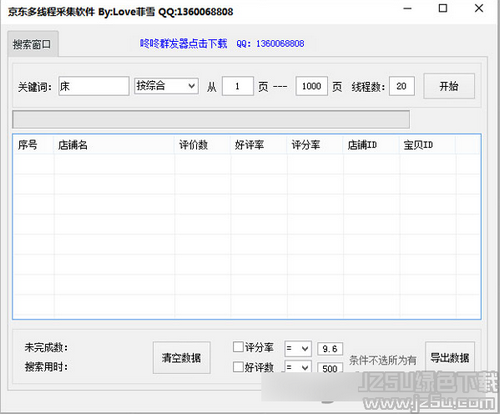This screenshot has width=500, height=414.
Task: Click the 店铺ID column header
Action: [371, 145]
